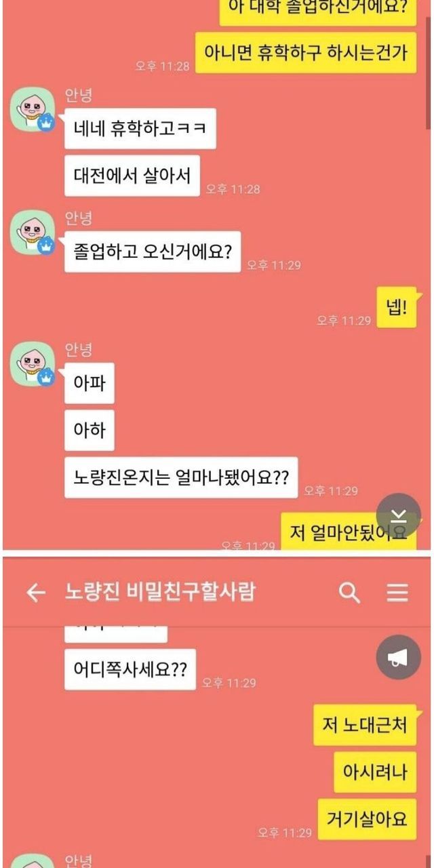Tap the megaphone announcement button
This screenshot has height=868, width=434.
pyautogui.click(x=398, y=657)
